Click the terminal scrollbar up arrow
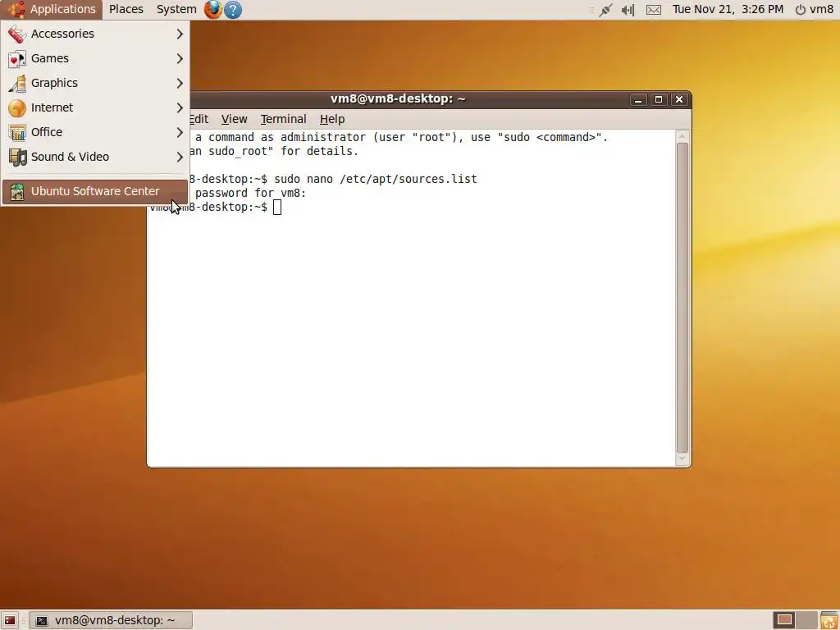840x630 pixels. [682, 137]
